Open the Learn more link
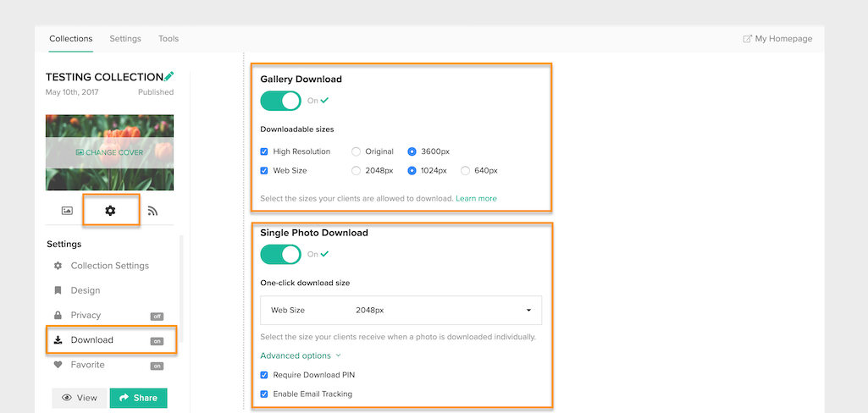 tap(476, 198)
